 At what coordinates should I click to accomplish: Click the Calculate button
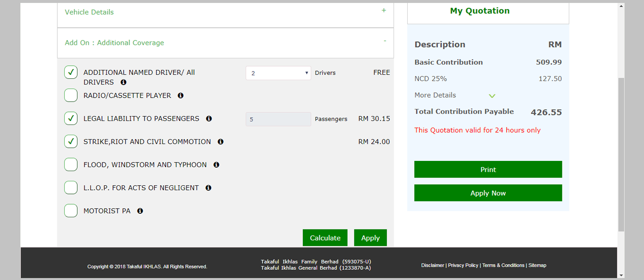tap(325, 238)
